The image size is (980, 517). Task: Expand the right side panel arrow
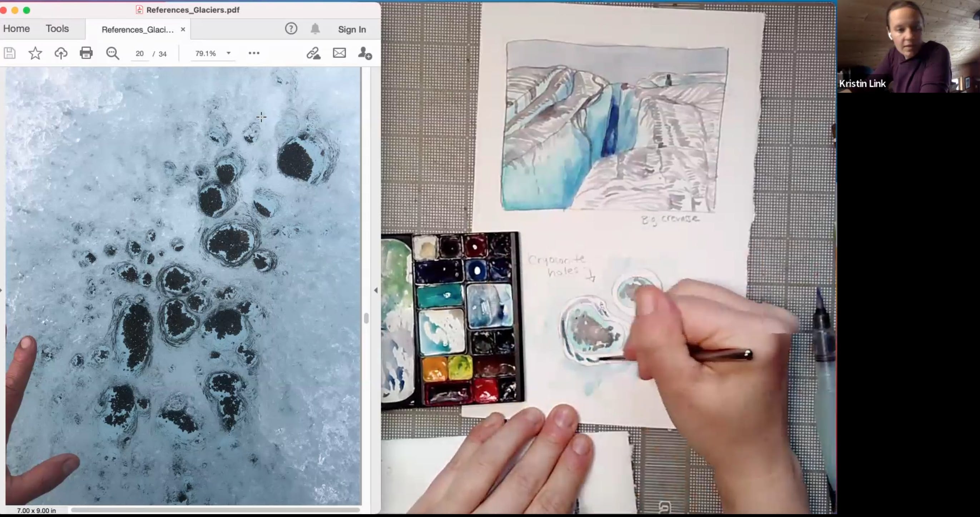coord(376,290)
